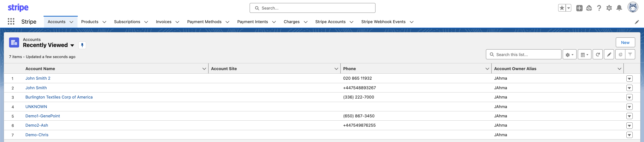Screen dimensions: 644x142
Task: Toggle the list filters panel icon
Action: point(630,55)
